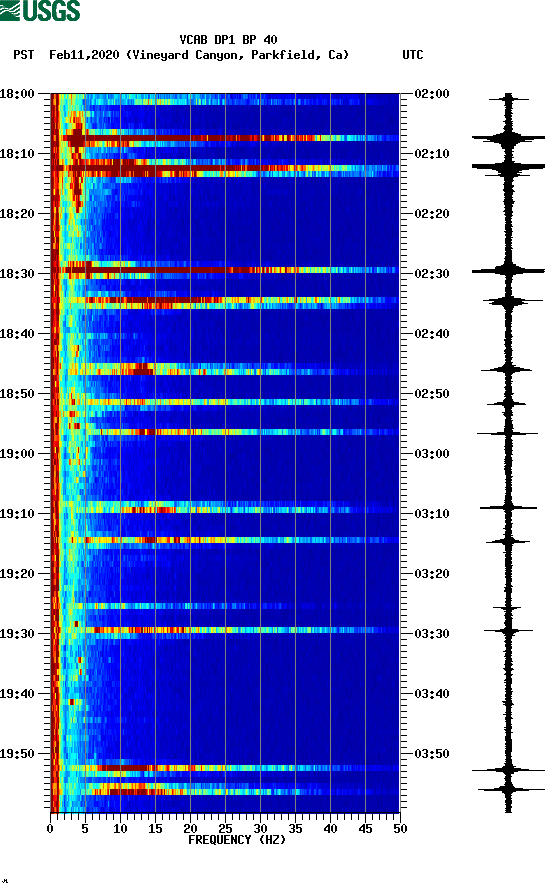The height and width of the screenshot is (892, 552).
Task: Click the spectrogram event band near 18:46
Action: coord(225,371)
